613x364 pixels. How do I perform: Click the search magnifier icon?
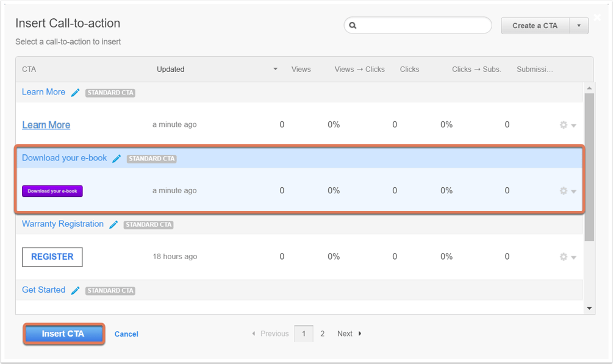(353, 26)
